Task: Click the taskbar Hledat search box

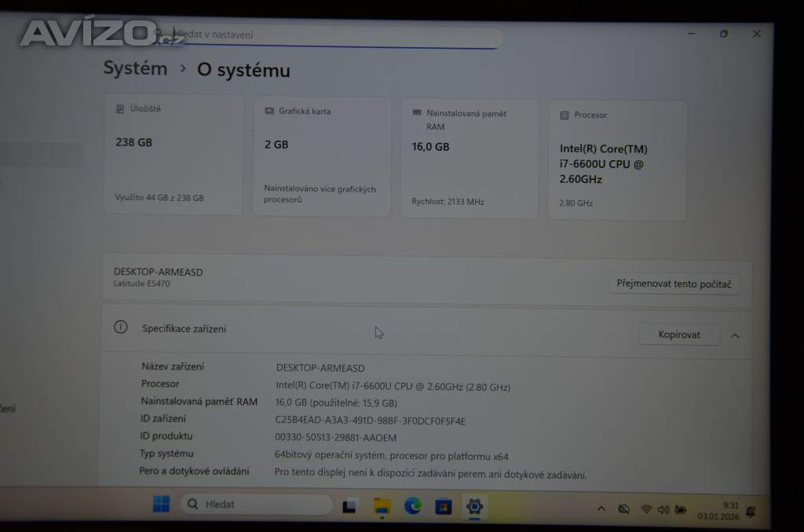Action: (257, 505)
